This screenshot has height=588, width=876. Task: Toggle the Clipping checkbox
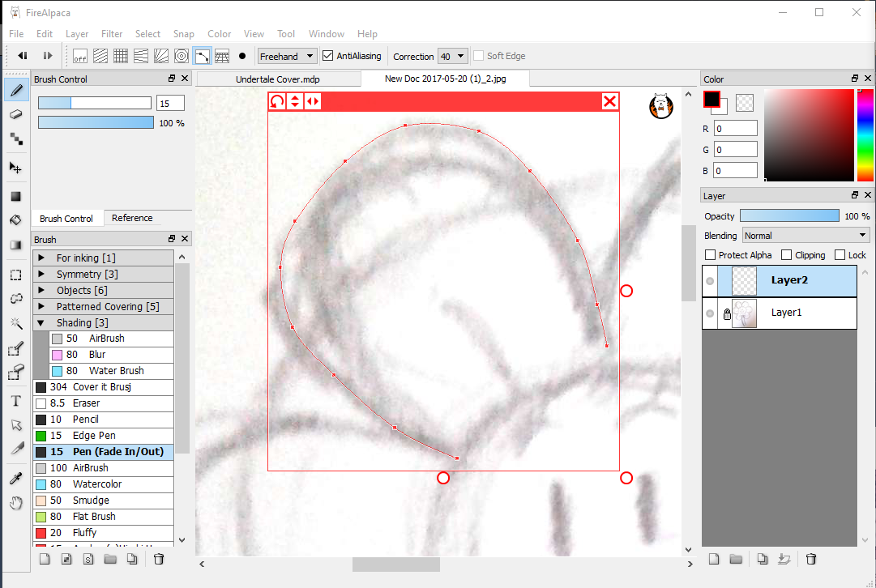786,255
